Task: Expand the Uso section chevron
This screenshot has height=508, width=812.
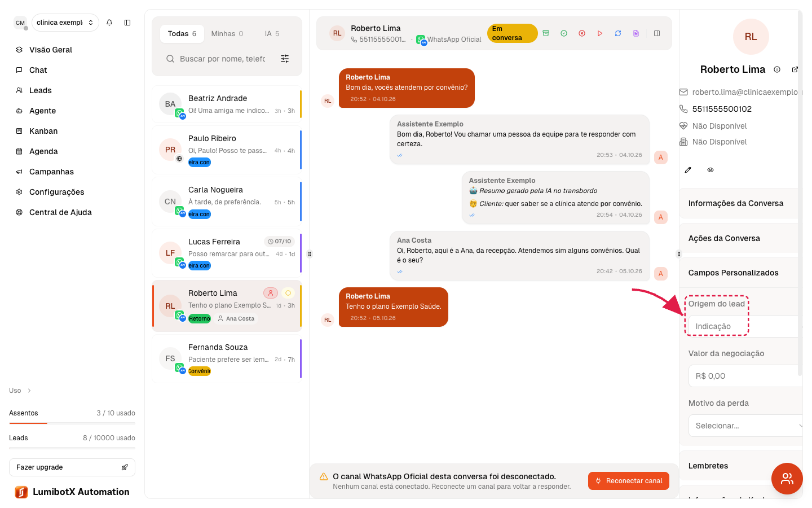Action: (x=29, y=391)
